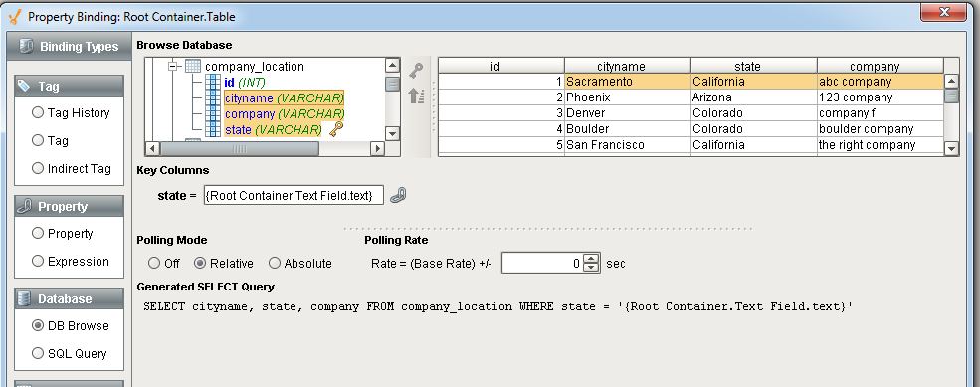Click the Denver cell
980x387 pixels.
628,113
